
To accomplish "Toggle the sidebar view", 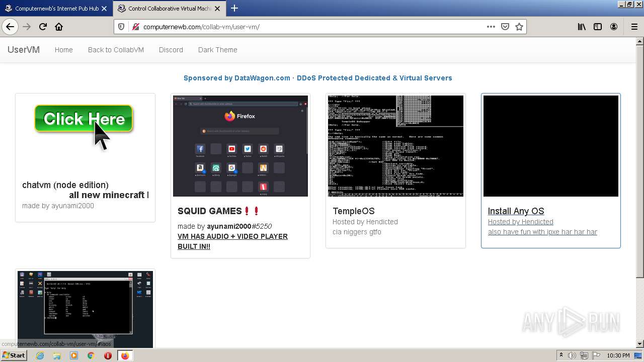I will [x=598, y=27].
